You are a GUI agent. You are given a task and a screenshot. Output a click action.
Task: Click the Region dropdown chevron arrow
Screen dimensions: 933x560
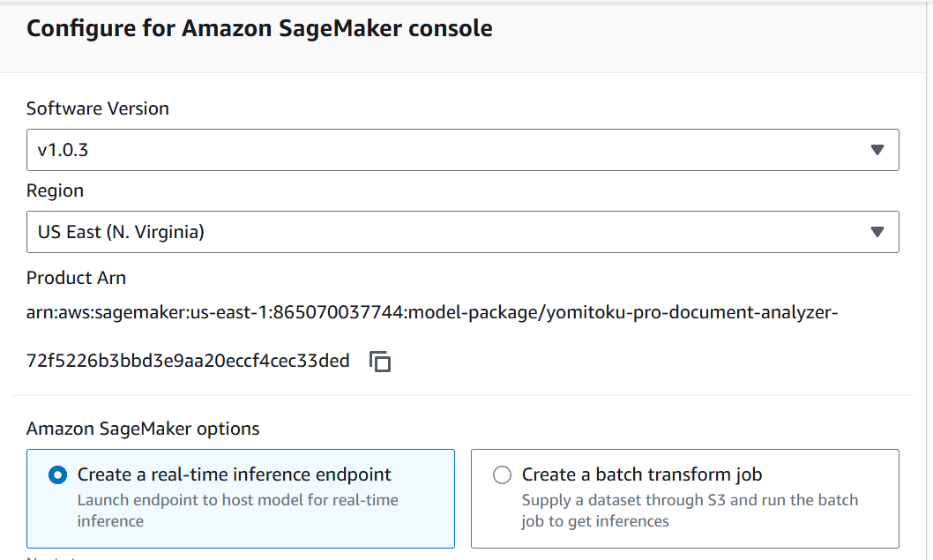(x=877, y=232)
